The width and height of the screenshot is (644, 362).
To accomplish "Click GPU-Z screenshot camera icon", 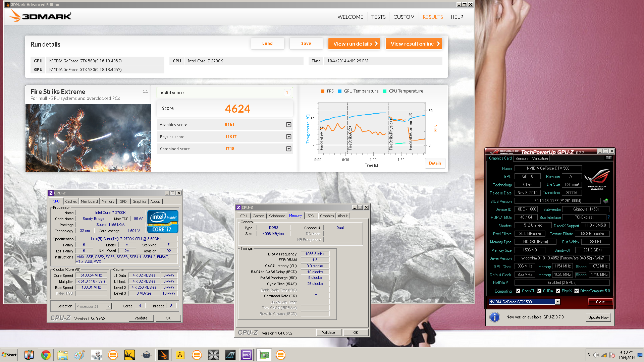I will pyautogui.click(x=608, y=158).
